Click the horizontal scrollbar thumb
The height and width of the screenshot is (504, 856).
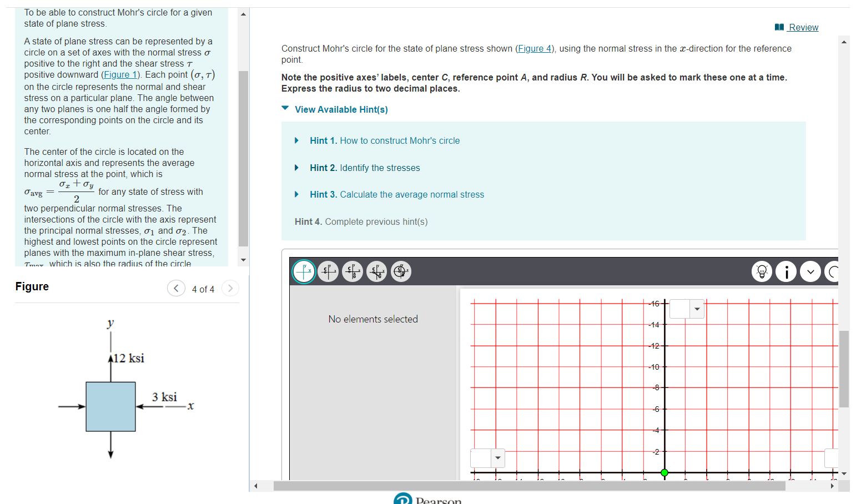pos(530,486)
